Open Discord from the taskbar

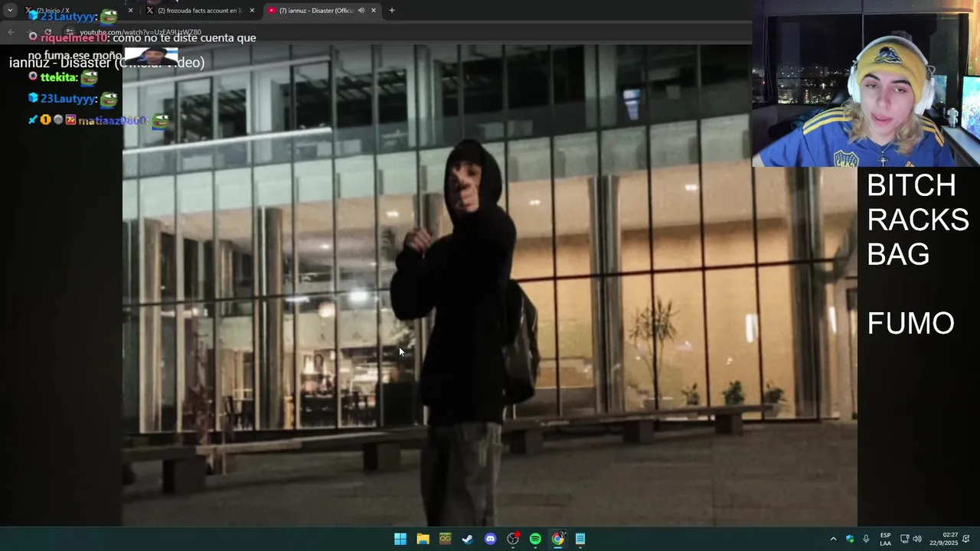(x=491, y=539)
